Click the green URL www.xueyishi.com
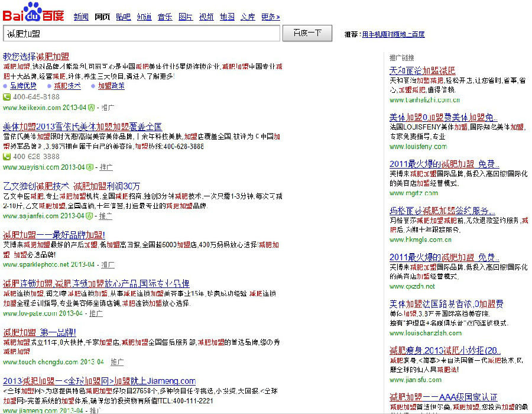Screen dimensions: 532x414 31,167
